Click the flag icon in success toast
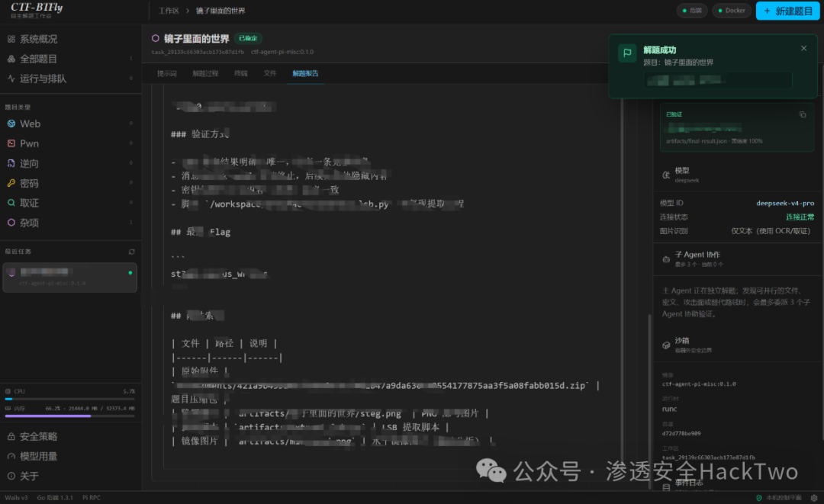The image size is (824, 504). (627, 53)
